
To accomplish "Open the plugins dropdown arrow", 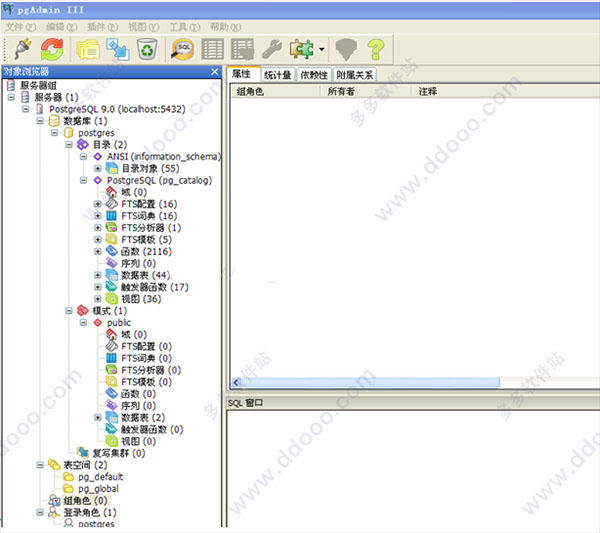I will point(322,49).
